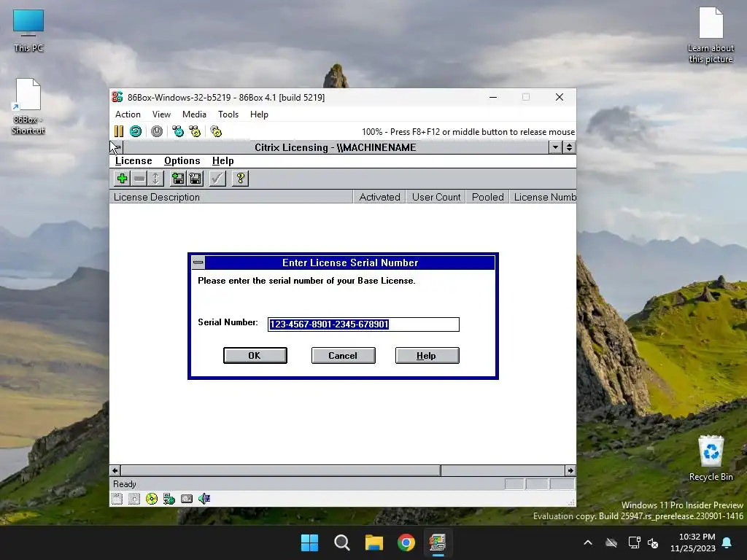747x560 pixels.
Task: Click the Pooled column header
Action: point(488,197)
